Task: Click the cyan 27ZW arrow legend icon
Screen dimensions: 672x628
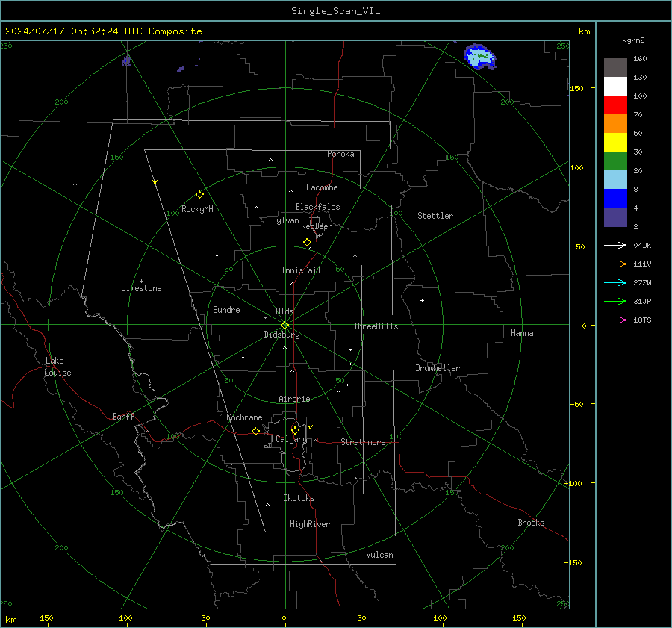Action: coord(615,282)
